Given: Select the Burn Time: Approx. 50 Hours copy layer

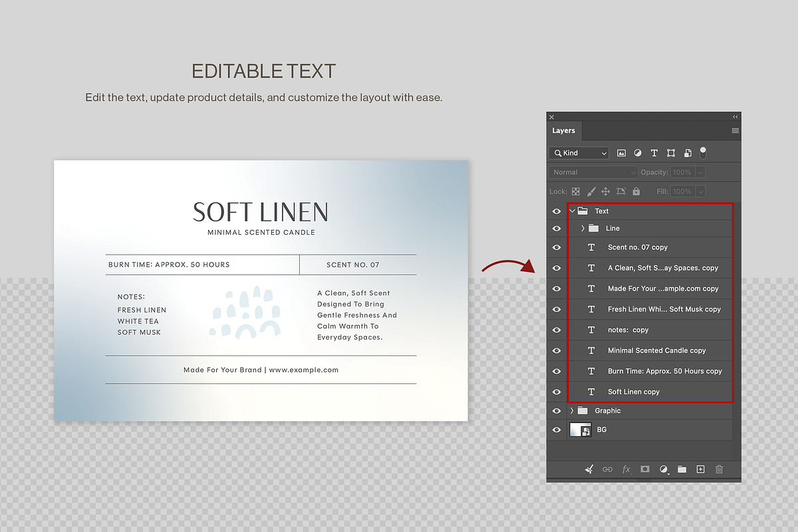Looking at the screenshot, I should (664, 371).
